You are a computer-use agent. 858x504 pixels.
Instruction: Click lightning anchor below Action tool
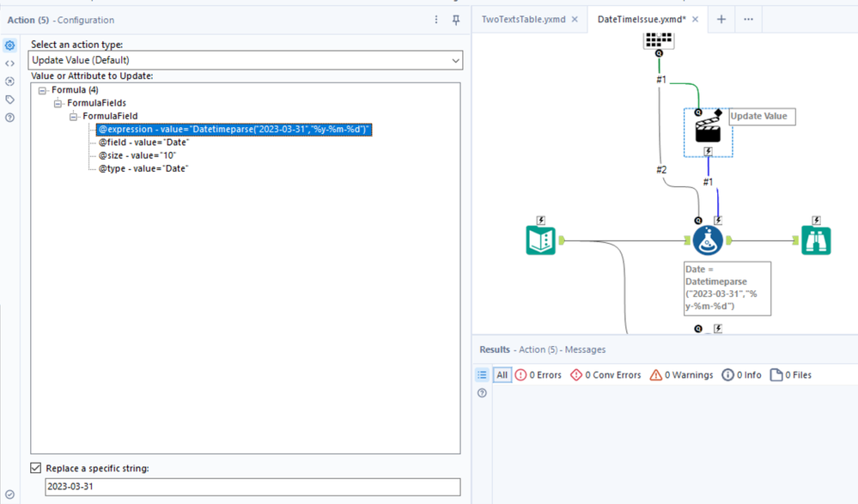708,151
